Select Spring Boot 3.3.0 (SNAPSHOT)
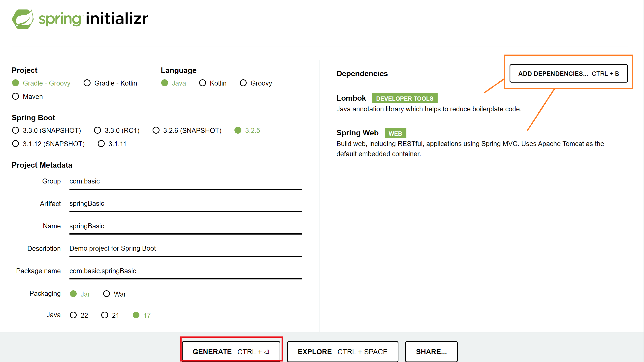 (x=15, y=130)
